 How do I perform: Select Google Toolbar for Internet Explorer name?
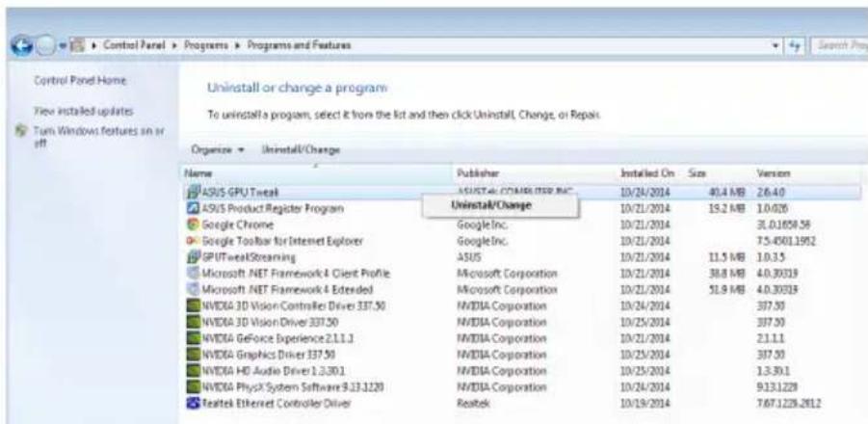282,241
